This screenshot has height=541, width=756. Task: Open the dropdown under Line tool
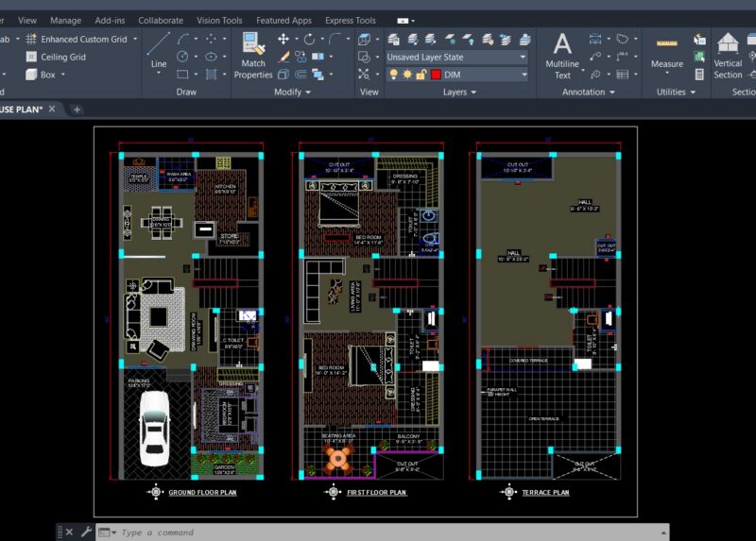(x=158, y=74)
